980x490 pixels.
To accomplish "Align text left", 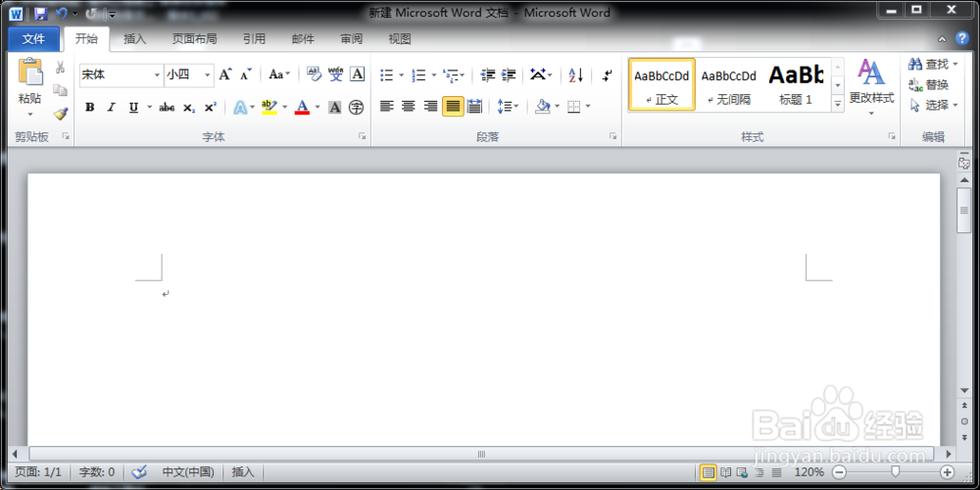I will pos(387,106).
